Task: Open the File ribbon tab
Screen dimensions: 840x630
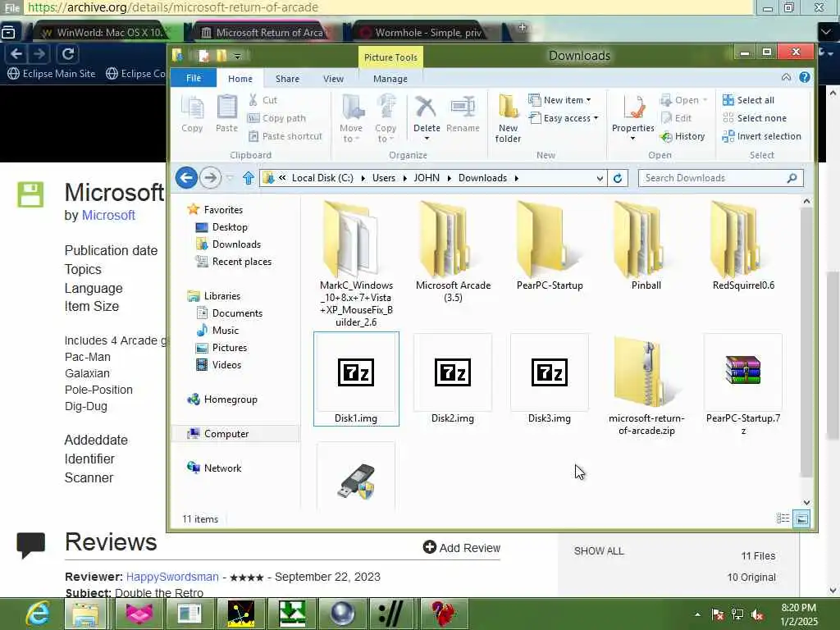Action: (x=194, y=78)
